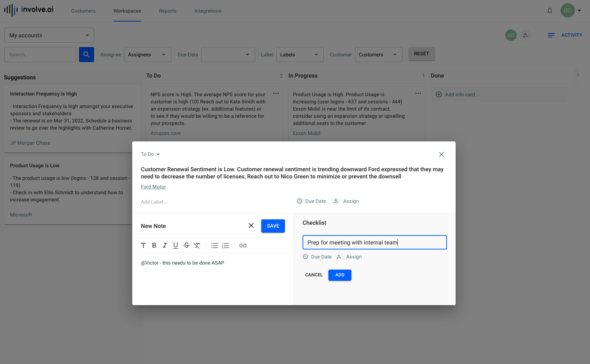Screen dimensions: 590x364
Task: Open the Labels dropdown
Action: pos(300,55)
